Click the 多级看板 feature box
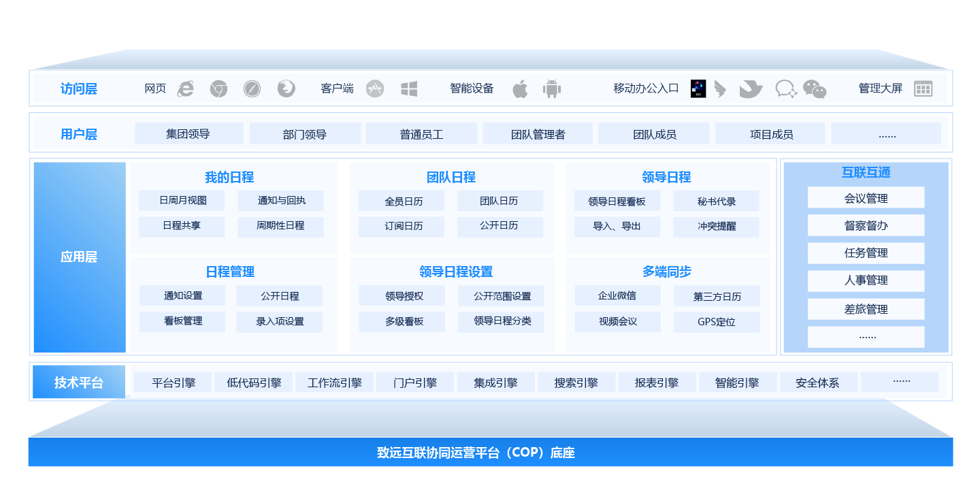 [402, 322]
